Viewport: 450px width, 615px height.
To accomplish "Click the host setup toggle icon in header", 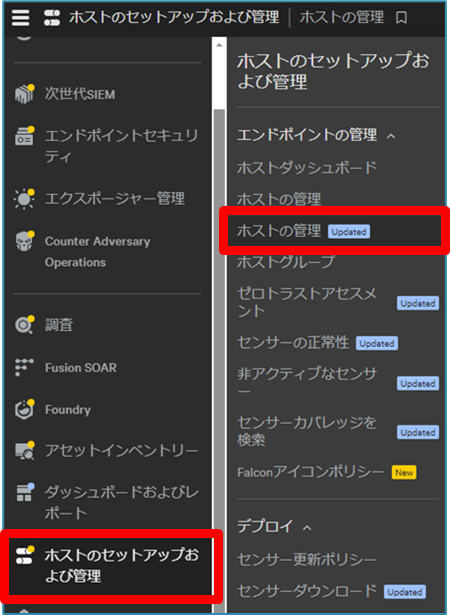I will click(52, 18).
